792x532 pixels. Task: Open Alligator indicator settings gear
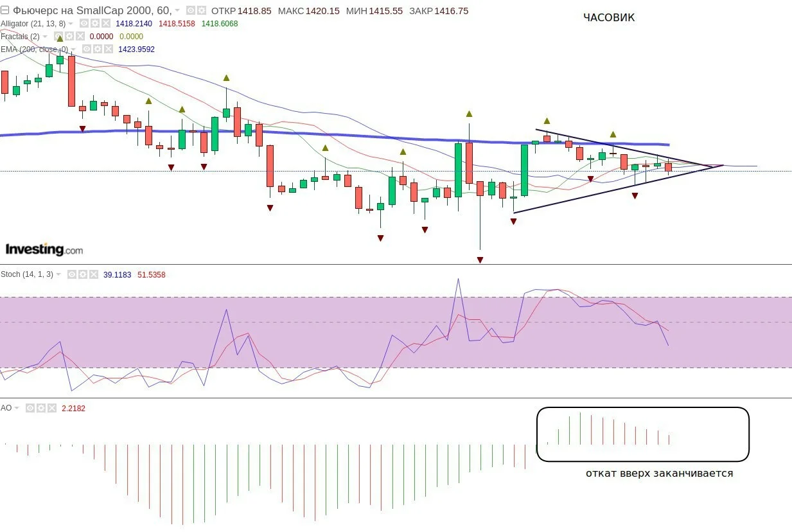(x=94, y=24)
